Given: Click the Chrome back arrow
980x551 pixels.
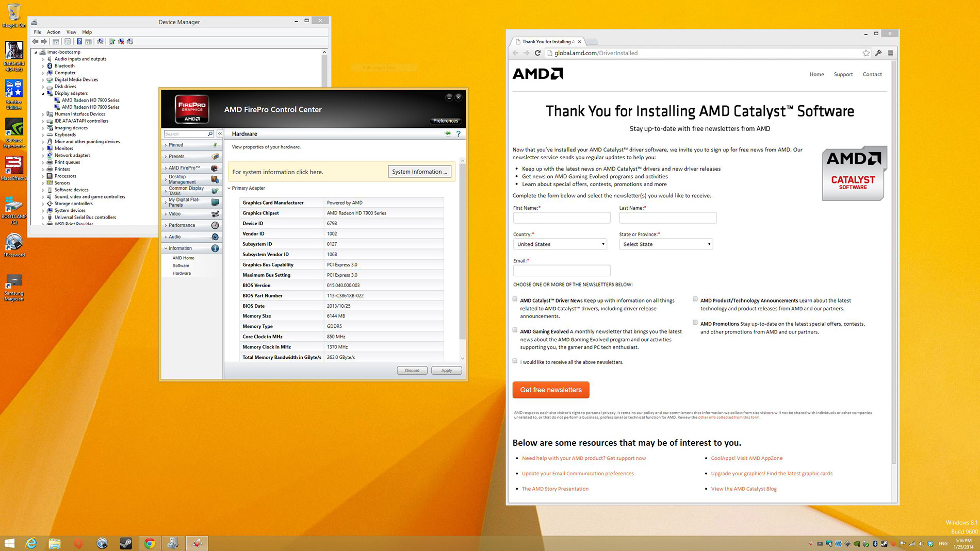Looking at the screenshot, I should (x=515, y=53).
